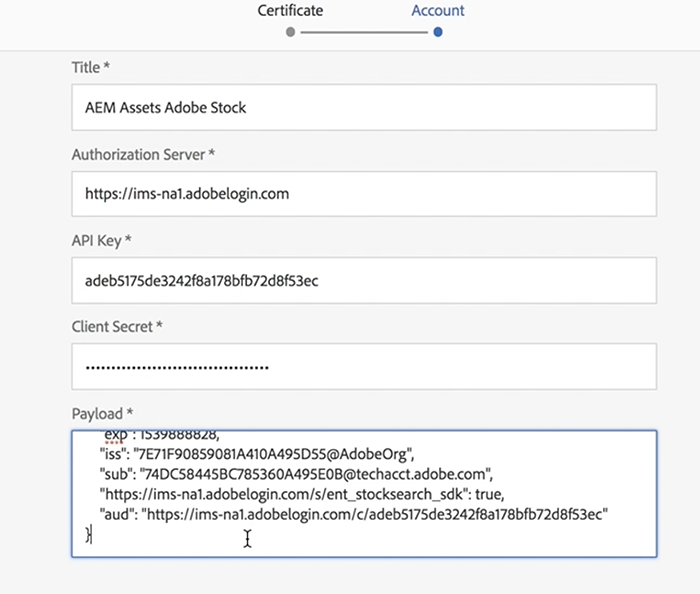Click into the Authorization Server field

[364, 194]
